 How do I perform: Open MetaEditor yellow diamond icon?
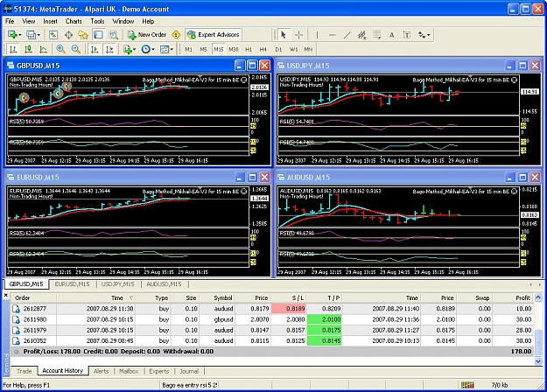tap(176, 34)
